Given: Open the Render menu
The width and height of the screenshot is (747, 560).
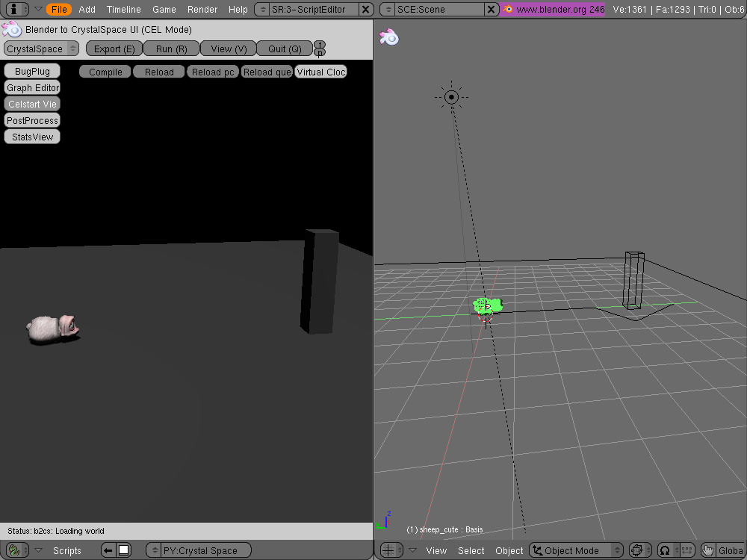Looking at the screenshot, I should (x=202, y=10).
